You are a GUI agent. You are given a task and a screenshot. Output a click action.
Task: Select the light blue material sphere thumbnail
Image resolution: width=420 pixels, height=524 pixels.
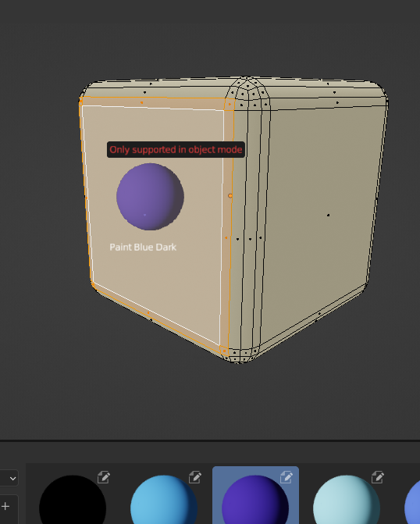[x=164, y=500]
